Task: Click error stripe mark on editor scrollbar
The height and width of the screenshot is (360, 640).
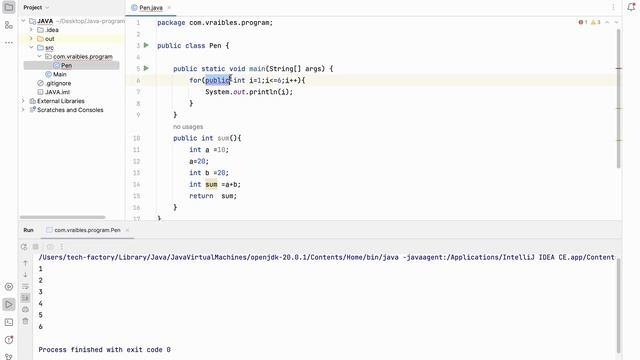Action: coord(619,68)
